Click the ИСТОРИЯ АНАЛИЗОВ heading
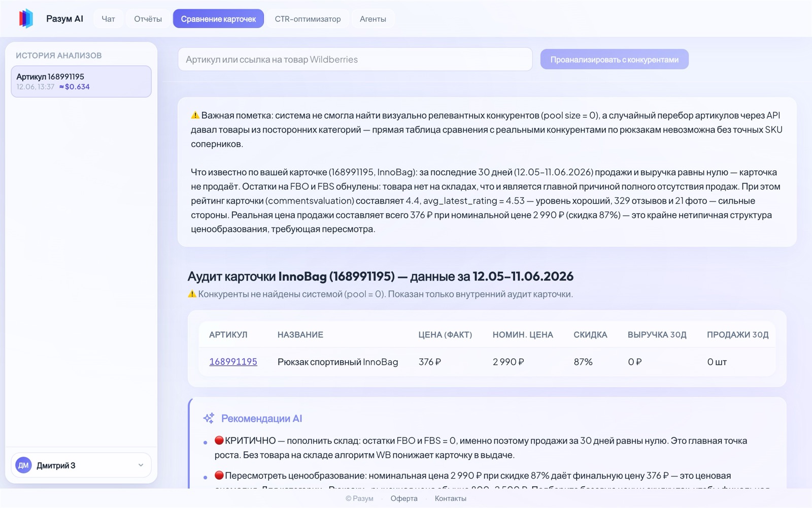Screen dimensions: 812x508 (x=58, y=55)
